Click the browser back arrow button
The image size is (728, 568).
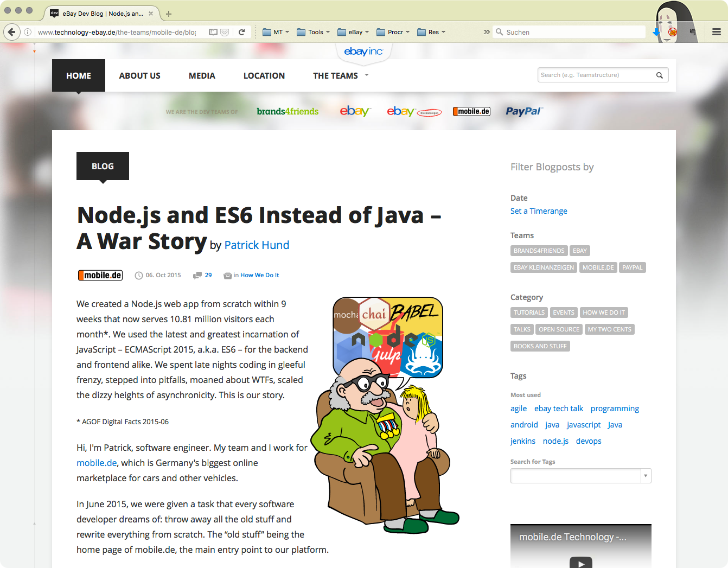coord(12,32)
